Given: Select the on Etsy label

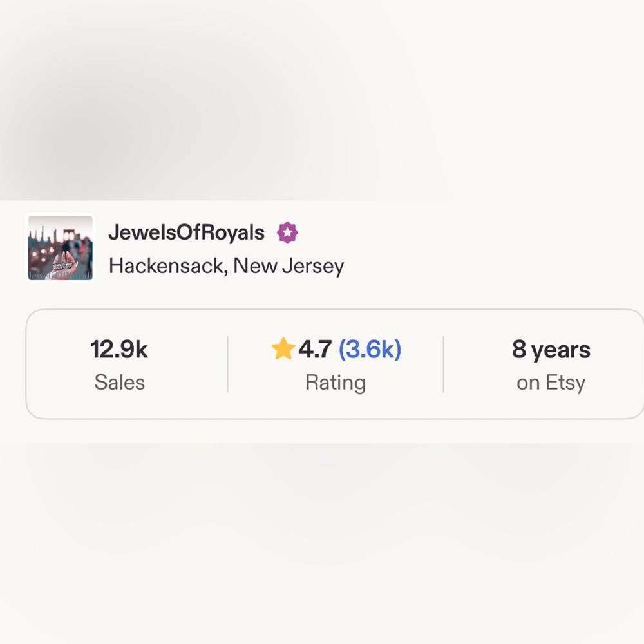Looking at the screenshot, I should tap(551, 383).
